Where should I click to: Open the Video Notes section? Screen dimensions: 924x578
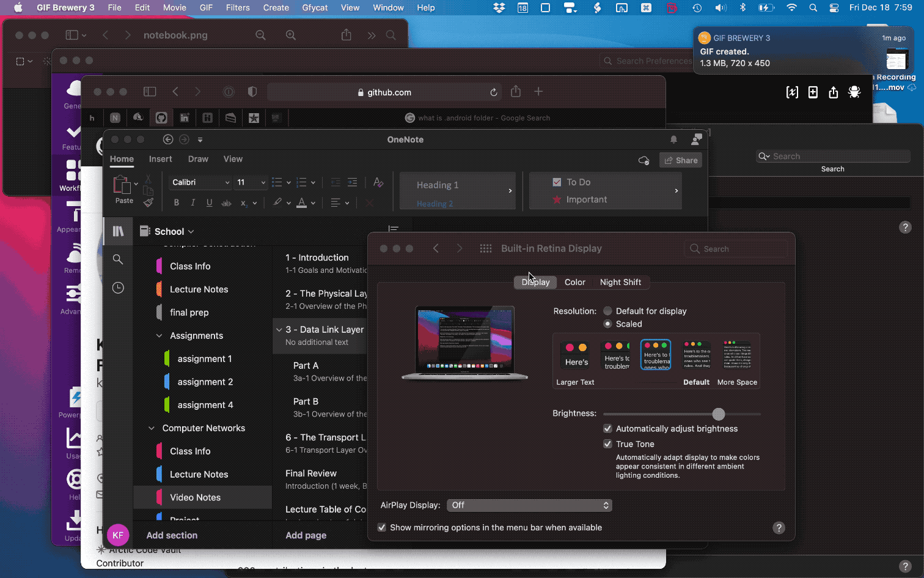point(203,497)
